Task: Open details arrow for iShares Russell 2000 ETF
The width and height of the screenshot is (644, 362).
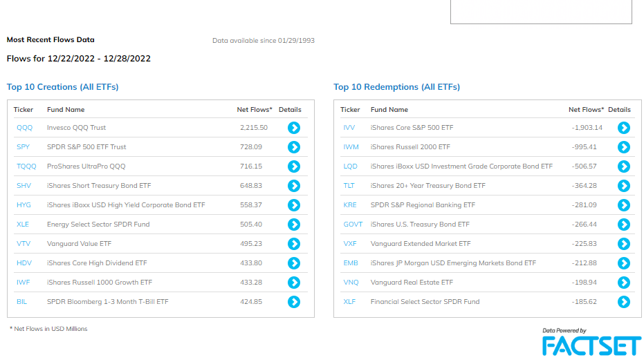Action: (623, 147)
